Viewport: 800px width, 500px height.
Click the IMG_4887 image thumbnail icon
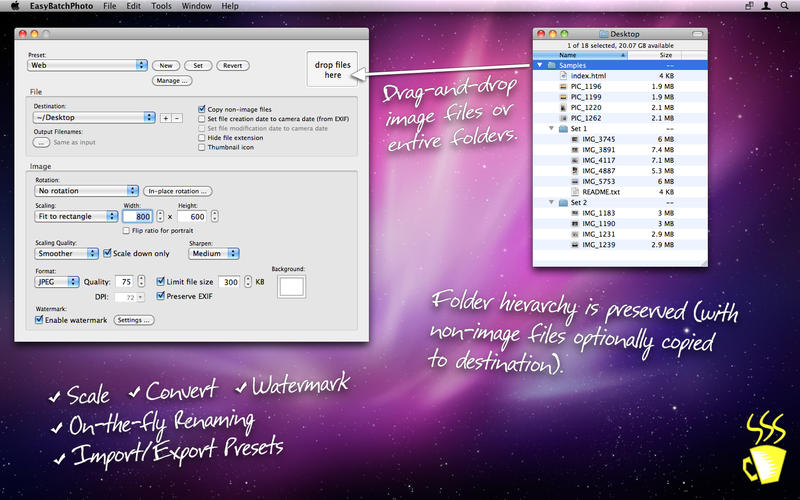pyautogui.click(x=574, y=170)
